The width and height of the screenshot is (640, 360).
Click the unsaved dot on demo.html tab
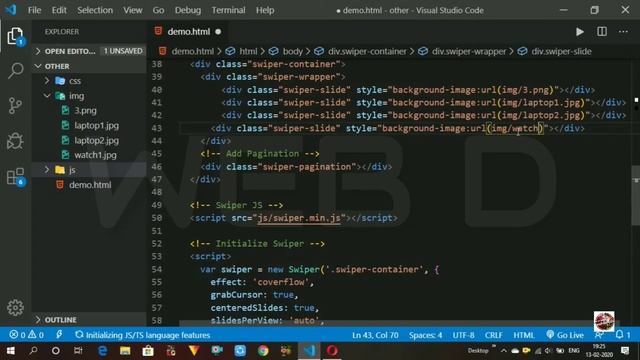click(x=218, y=32)
